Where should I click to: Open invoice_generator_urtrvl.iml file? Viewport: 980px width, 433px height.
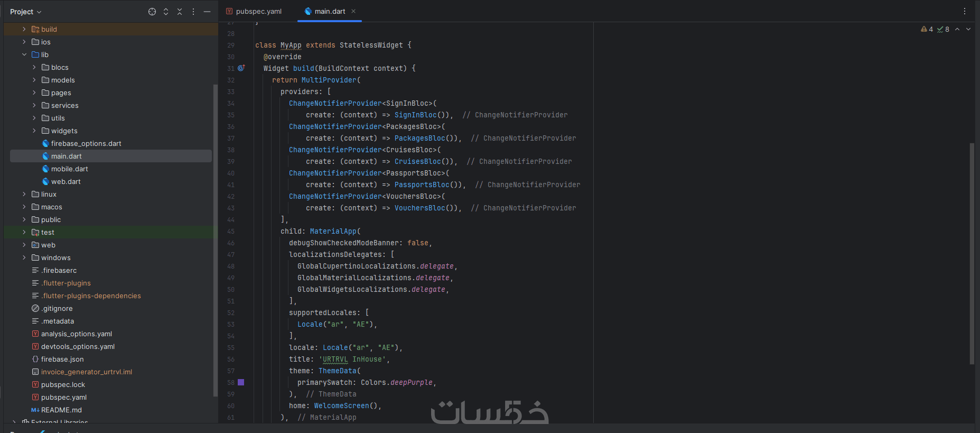coord(87,372)
